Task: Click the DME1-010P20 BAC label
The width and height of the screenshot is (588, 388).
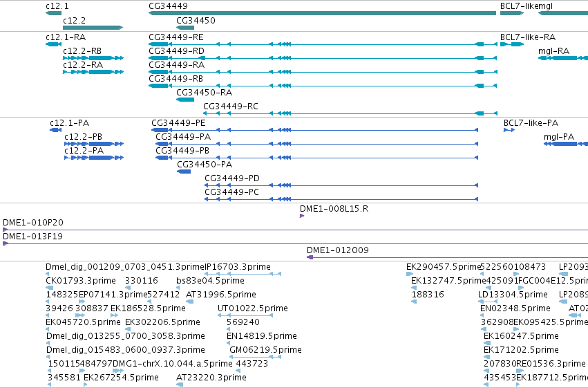Action: (33, 223)
